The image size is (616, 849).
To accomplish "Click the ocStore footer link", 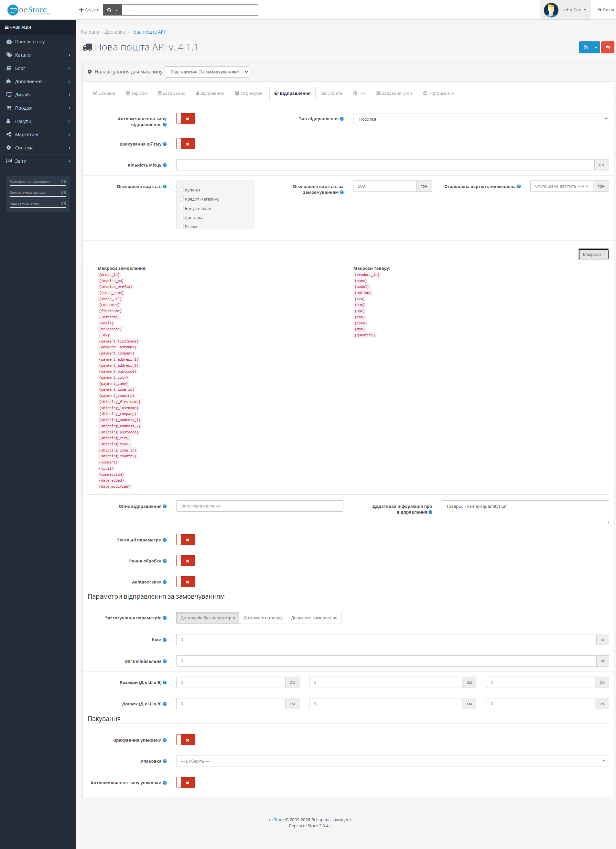I will pos(276,820).
